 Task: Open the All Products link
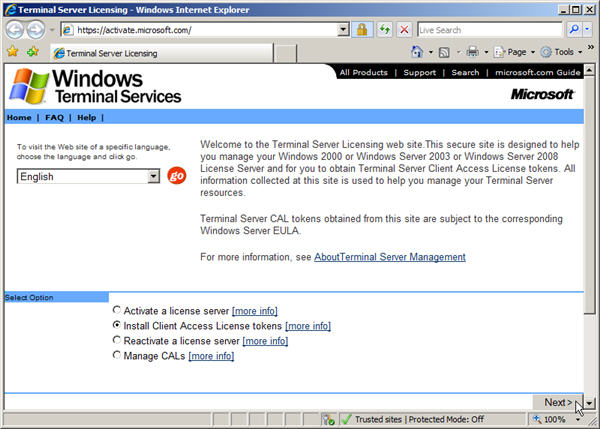point(364,72)
